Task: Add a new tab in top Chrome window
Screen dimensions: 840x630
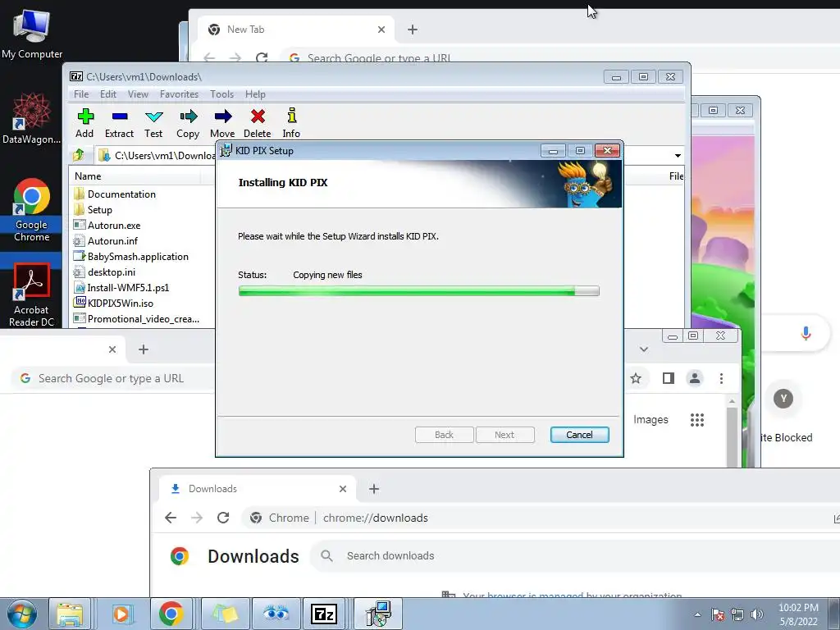Action: [412, 30]
